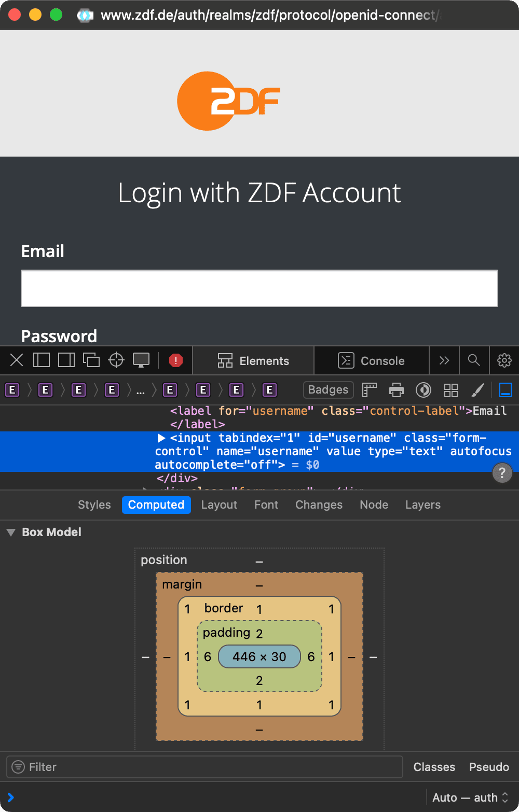519x812 pixels.
Task: Open Web Inspector settings gear
Action: (x=504, y=360)
